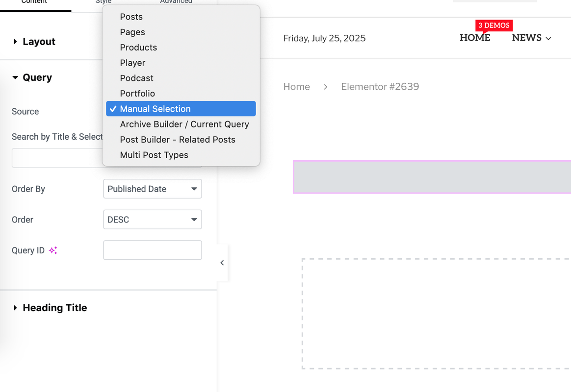
Task: Choose Multi Post Types option
Action: click(x=181, y=155)
